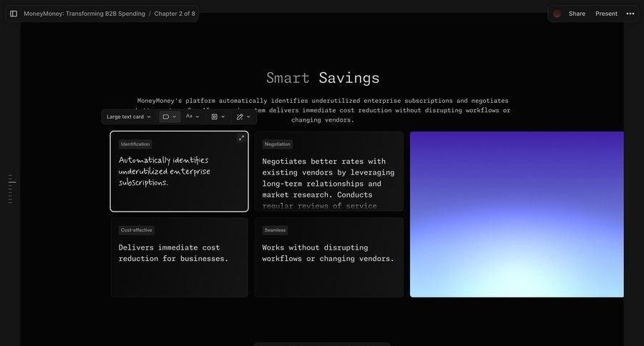Screen dimensions: 644x346
Task: Open the Aa font style dropdown
Action: tap(192, 117)
